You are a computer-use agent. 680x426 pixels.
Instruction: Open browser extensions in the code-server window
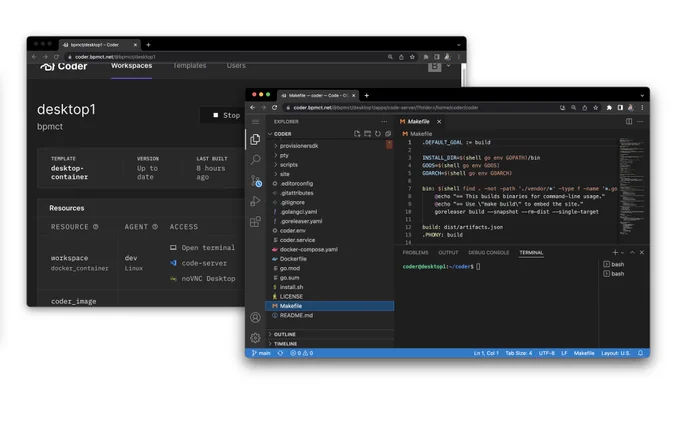tap(609, 108)
